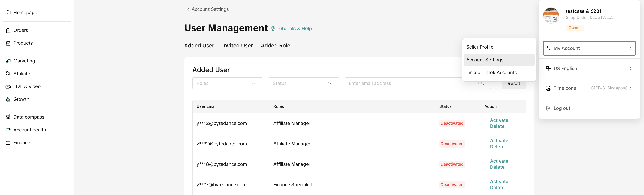This screenshot has width=644, height=195.
Task: Expand the My Account submenu
Action: (x=589, y=48)
